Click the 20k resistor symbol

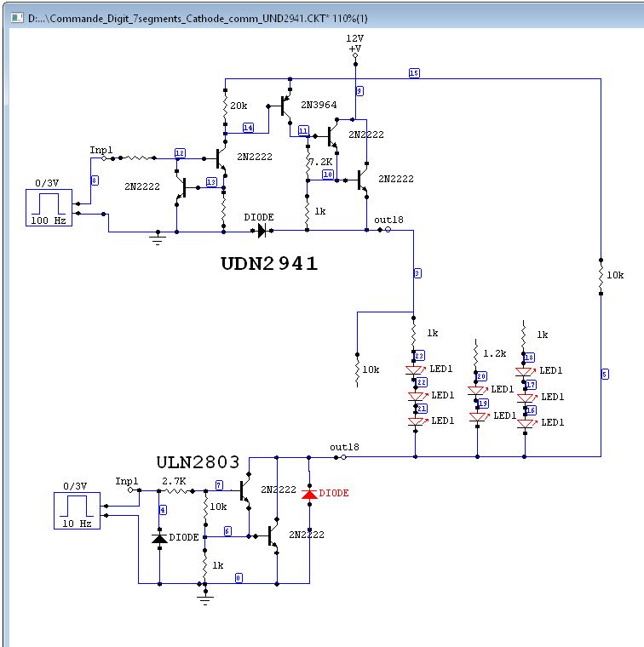tap(225, 106)
